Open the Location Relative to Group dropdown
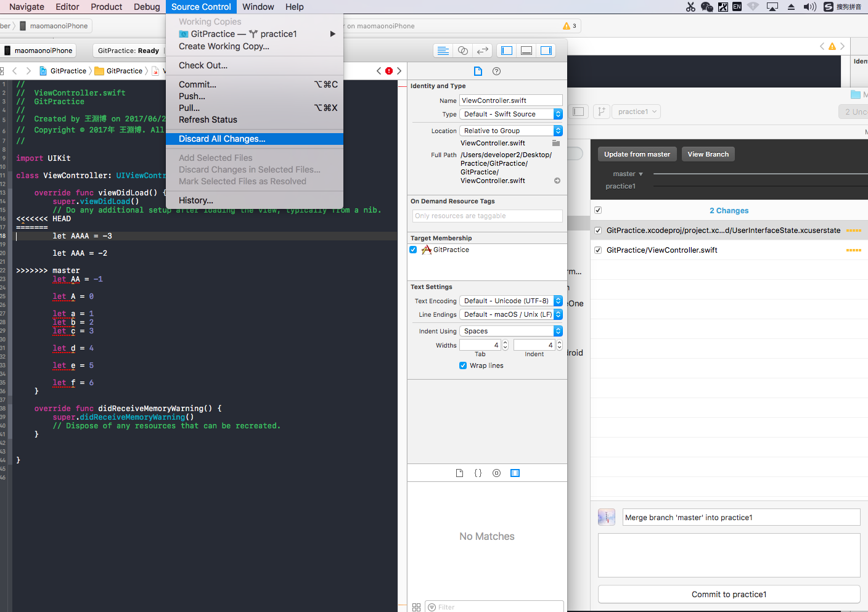Image resolution: width=868 pixels, height=612 pixels. coord(511,131)
